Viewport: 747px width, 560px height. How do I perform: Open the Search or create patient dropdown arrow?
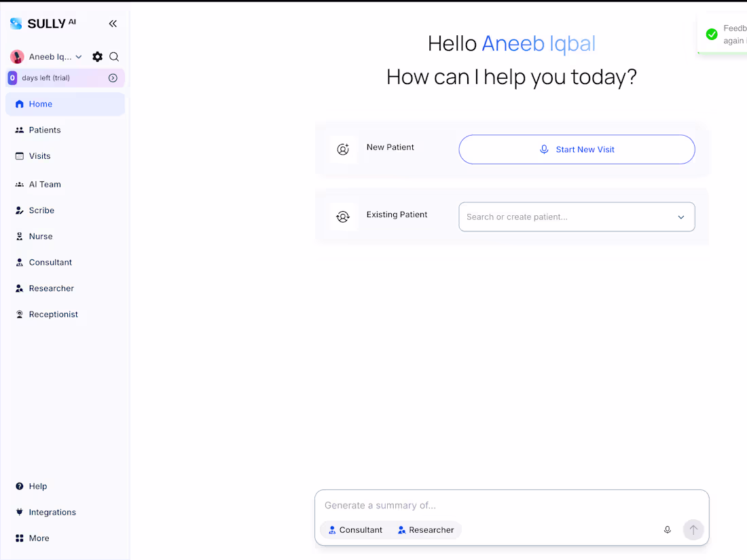pos(680,217)
